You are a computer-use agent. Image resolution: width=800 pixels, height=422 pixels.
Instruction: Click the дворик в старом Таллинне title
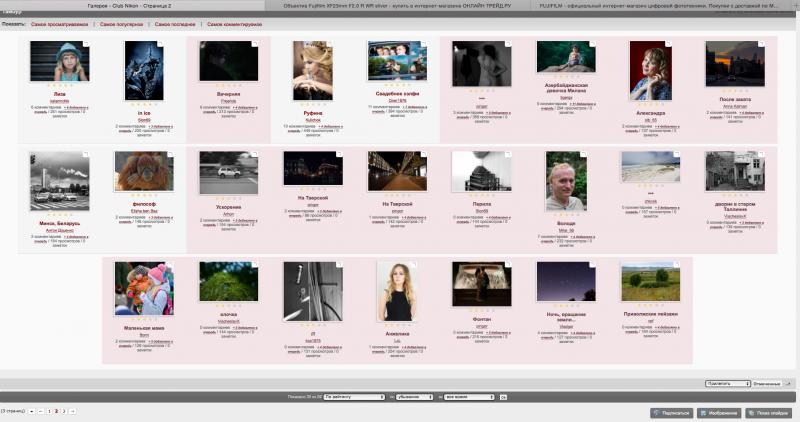click(735, 207)
